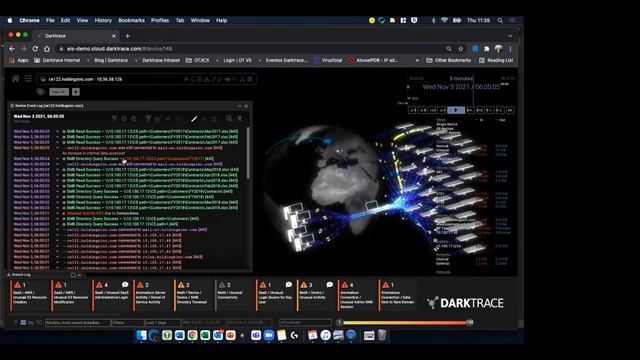Open Trash in the Dock

382,336
